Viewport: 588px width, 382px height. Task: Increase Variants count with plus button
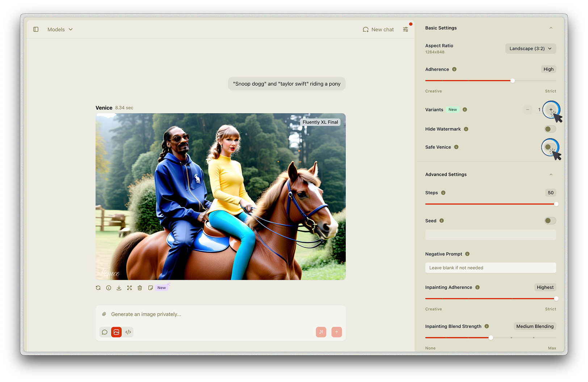point(551,110)
